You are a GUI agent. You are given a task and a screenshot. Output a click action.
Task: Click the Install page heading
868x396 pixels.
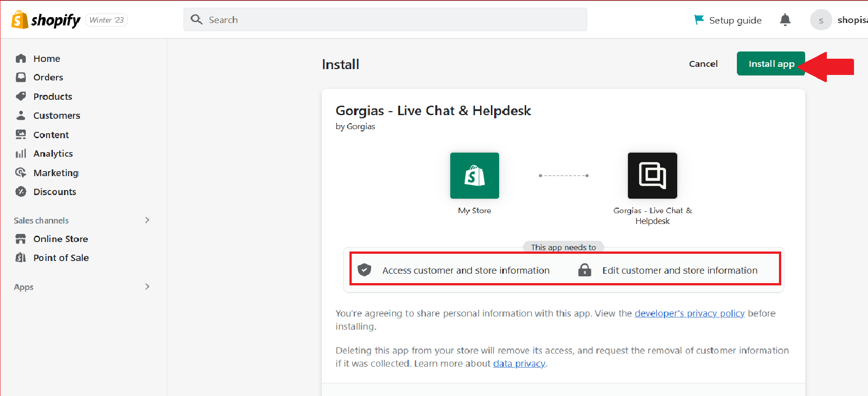click(x=340, y=64)
